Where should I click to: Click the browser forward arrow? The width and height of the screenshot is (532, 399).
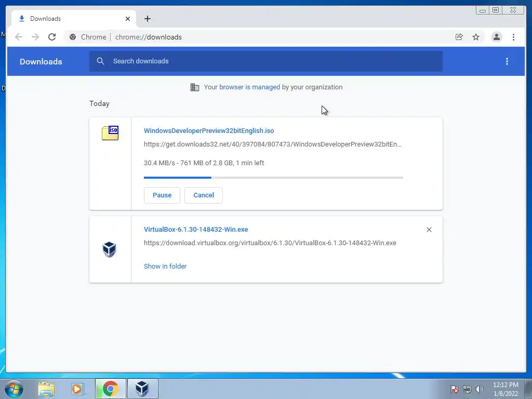tap(35, 37)
